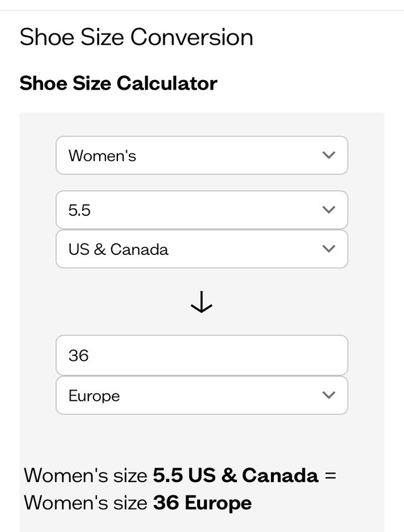Click "Women's size" on first result line
The width and height of the screenshot is (404, 532).
(x=86, y=475)
